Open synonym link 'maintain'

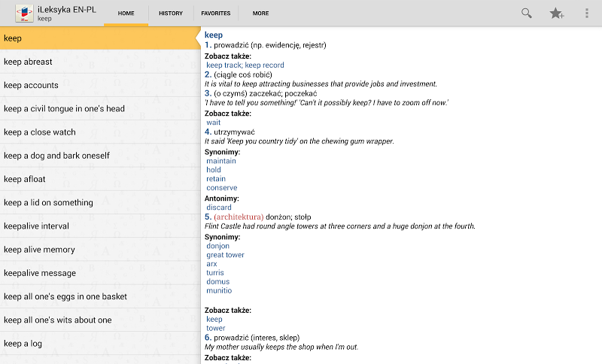(x=221, y=161)
